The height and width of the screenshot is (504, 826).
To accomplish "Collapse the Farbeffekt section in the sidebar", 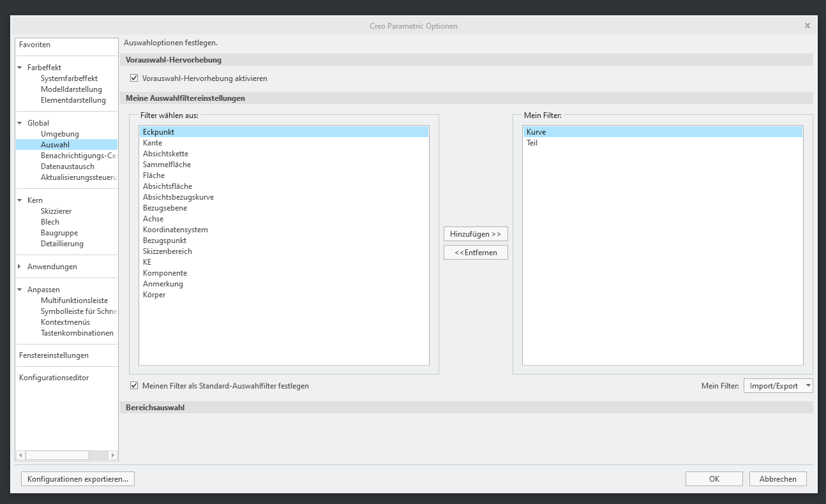I will tap(19, 67).
